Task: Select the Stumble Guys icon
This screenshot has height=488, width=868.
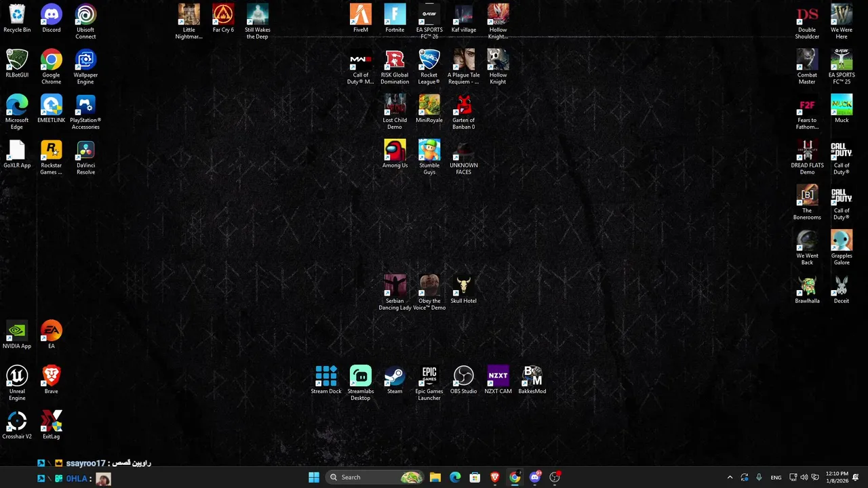Action: pyautogui.click(x=429, y=157)
